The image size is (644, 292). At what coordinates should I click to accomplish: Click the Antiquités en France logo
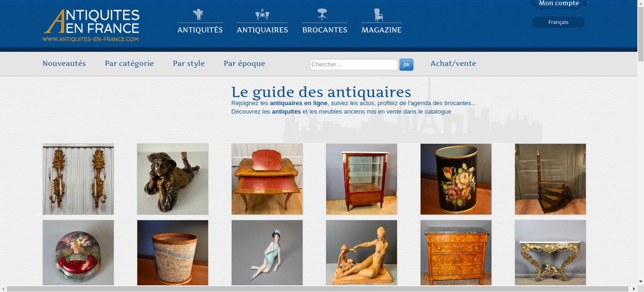pyautogui.click(x=91, y=25)
